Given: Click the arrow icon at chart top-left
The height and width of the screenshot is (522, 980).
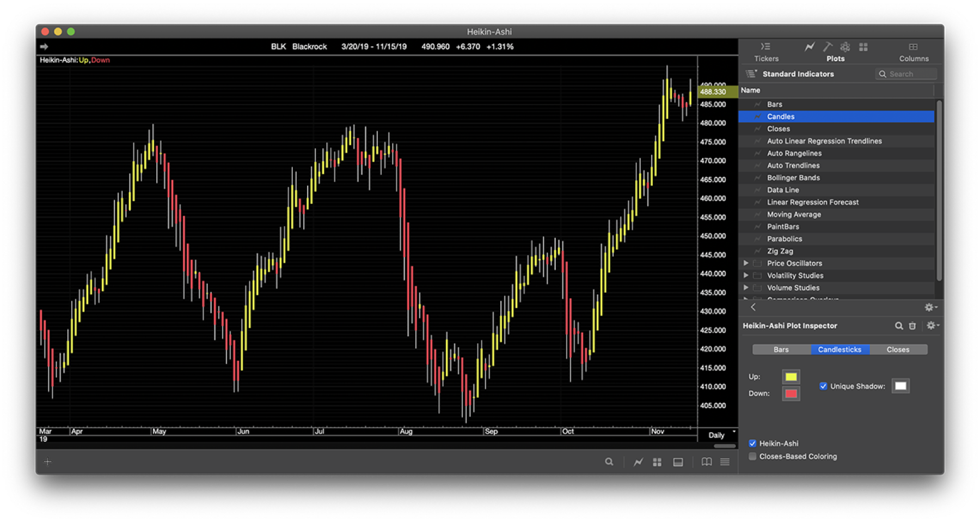Looking at the screenshot, I should point(44,47).
